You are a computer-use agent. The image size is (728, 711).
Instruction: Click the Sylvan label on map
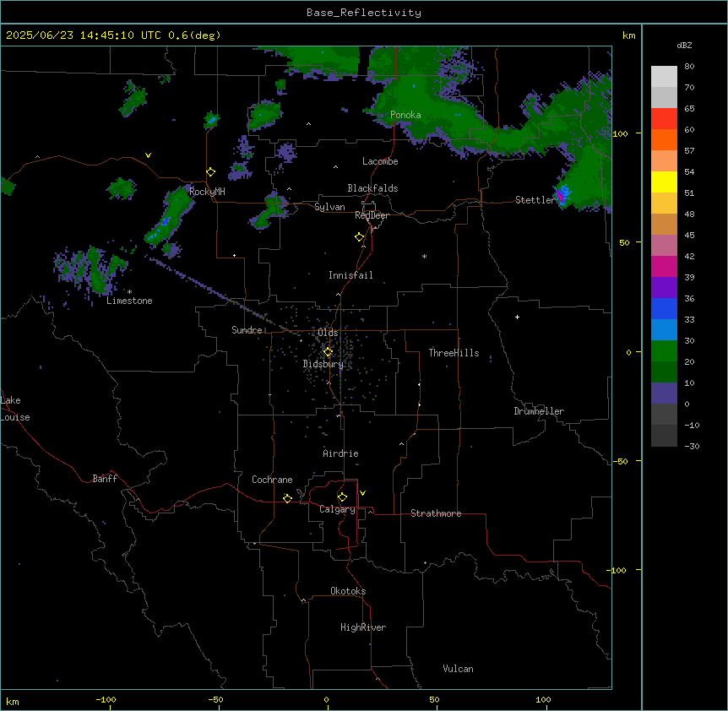329,207
